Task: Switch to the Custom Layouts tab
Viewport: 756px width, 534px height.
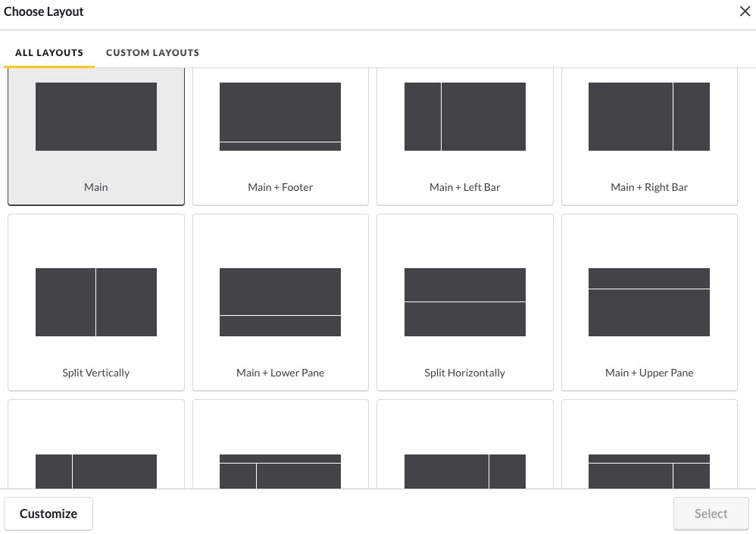Action: coord(152,52)
